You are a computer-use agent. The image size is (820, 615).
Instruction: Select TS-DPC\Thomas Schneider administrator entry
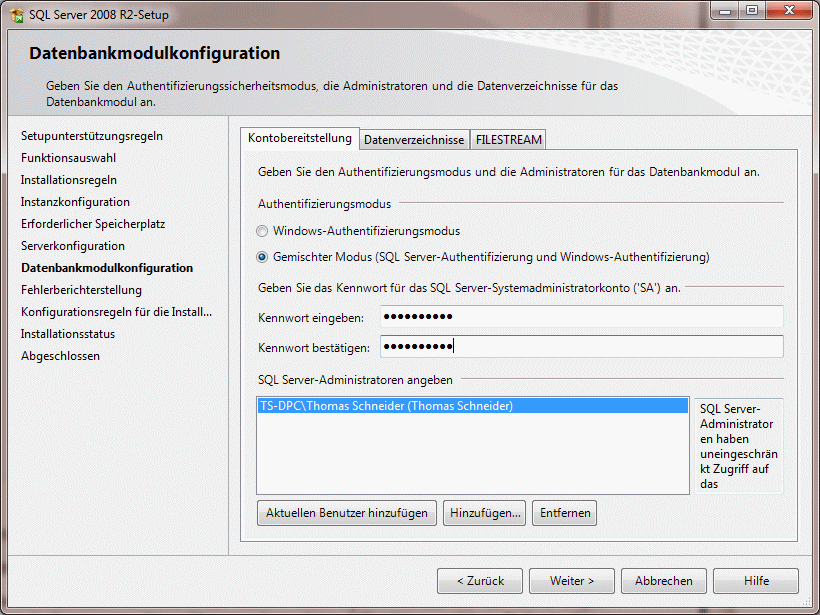473,406
